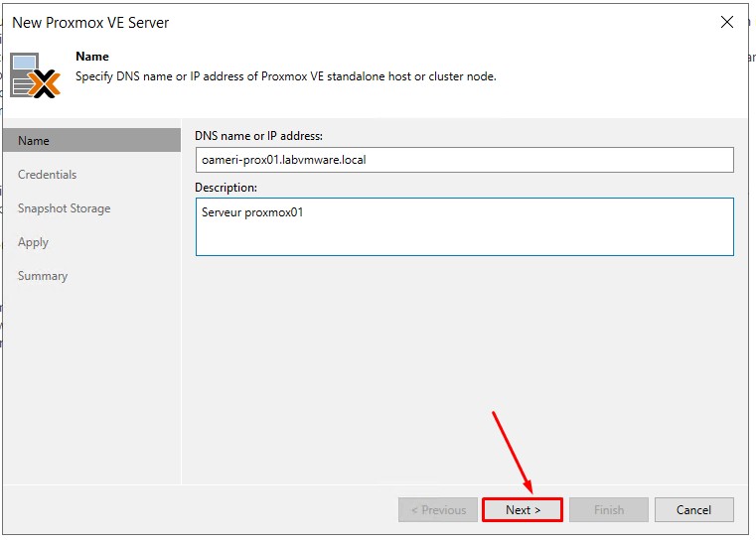
Task: Go to the Snapshot Storage step
Action: [x=64, y=208]
